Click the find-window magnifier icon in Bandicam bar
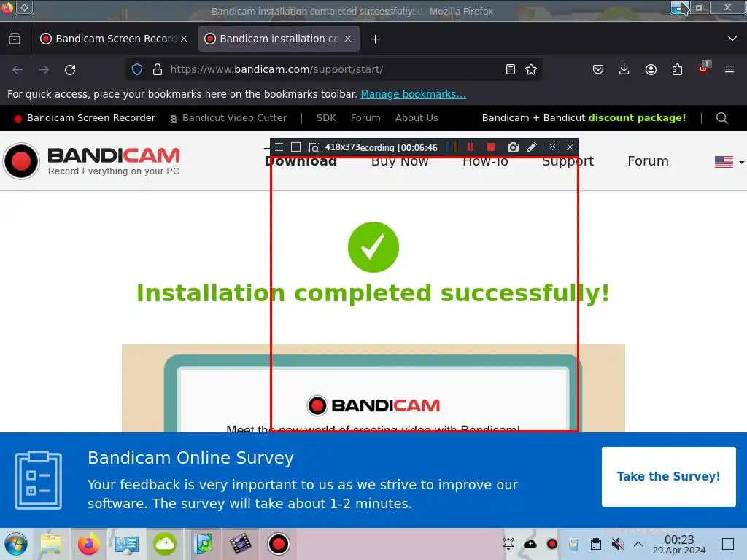This screenshot has height=560, width=747. tap(313, 147)
